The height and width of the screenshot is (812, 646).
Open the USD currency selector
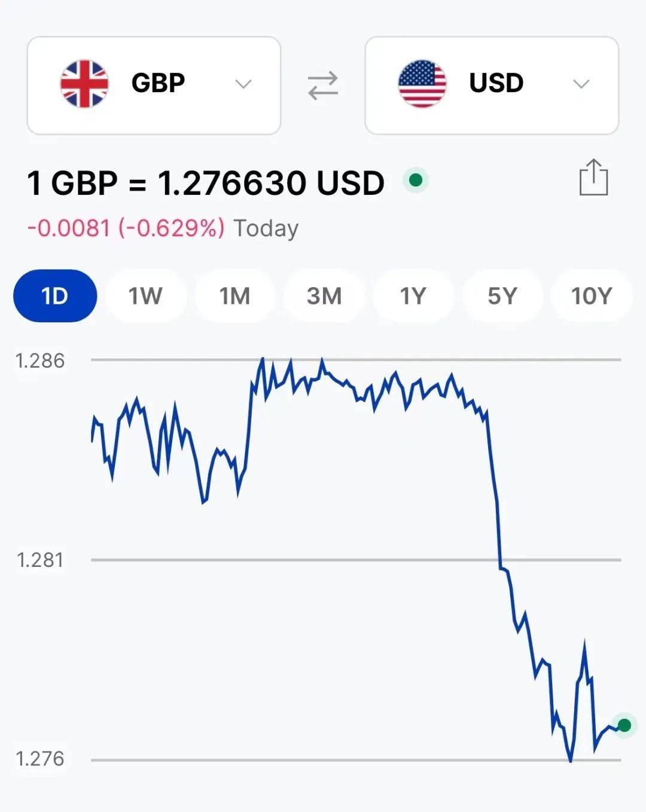[492, 86]
